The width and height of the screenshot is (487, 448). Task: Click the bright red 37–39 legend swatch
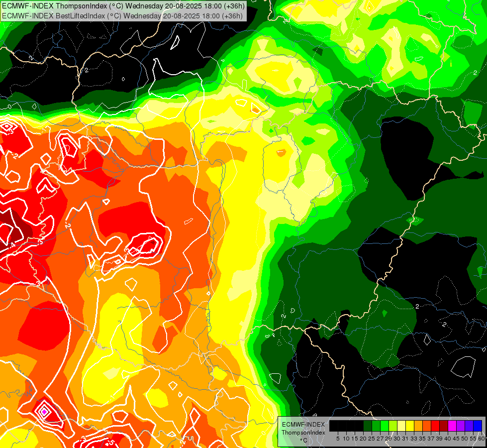pyautogui.click(x=435, y=426)
